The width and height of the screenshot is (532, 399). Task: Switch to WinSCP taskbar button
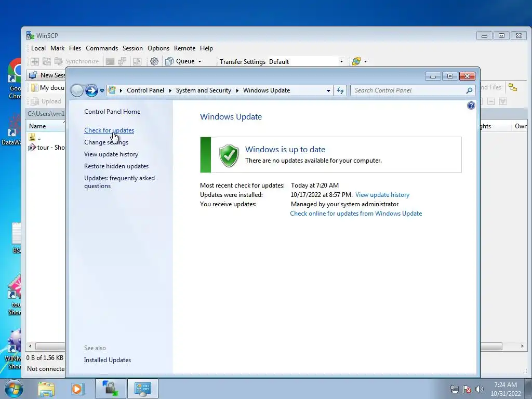coord(111,389)
